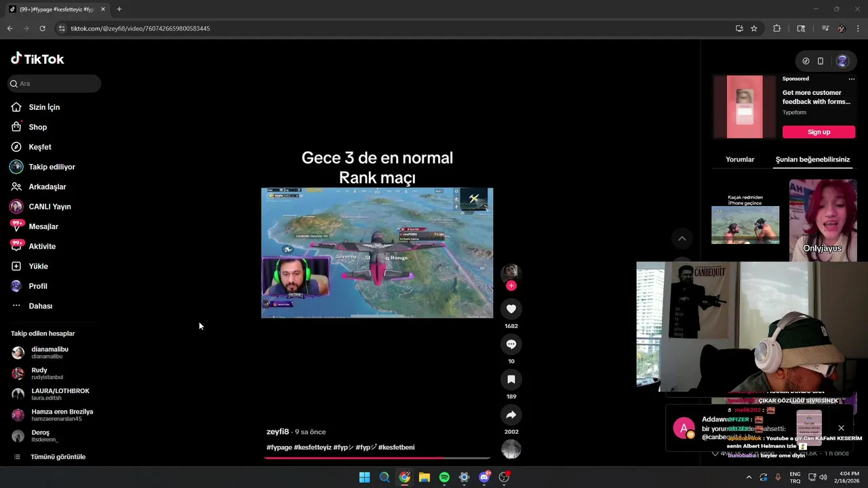Open the TikTok coins icon in header
This screenshot has height=488, width=868.
click(x=806, y=61)
